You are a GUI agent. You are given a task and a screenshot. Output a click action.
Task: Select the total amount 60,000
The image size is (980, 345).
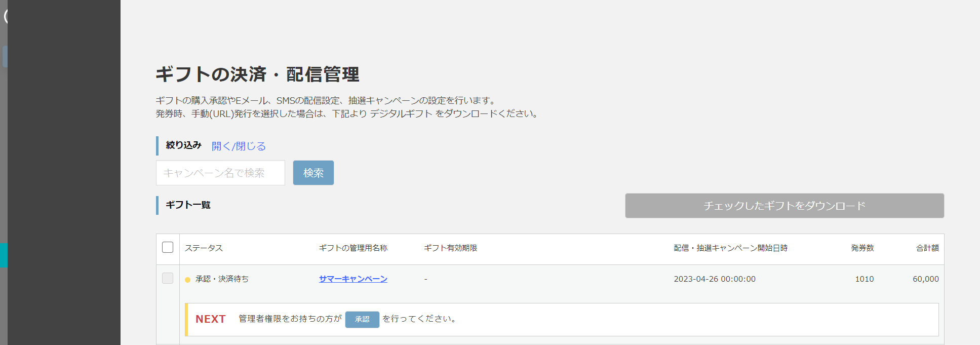tap(926, 279)
